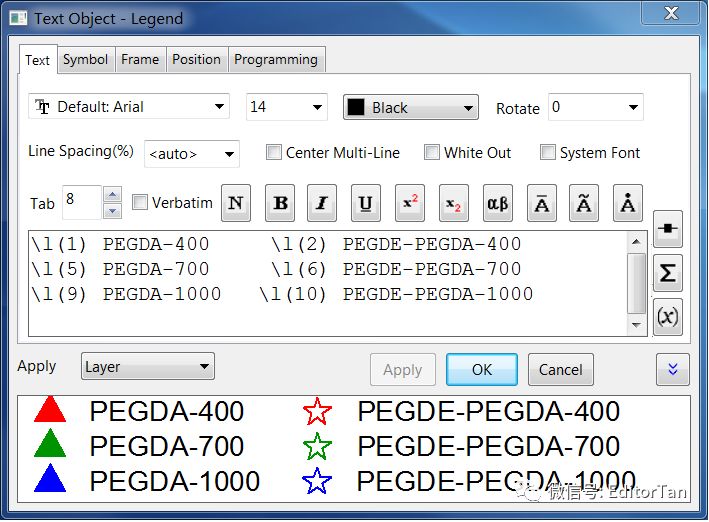The height and width of the screenshot is (522, 709).
Task: Expand dialog with double chevron button
Action: click(673, 369)
